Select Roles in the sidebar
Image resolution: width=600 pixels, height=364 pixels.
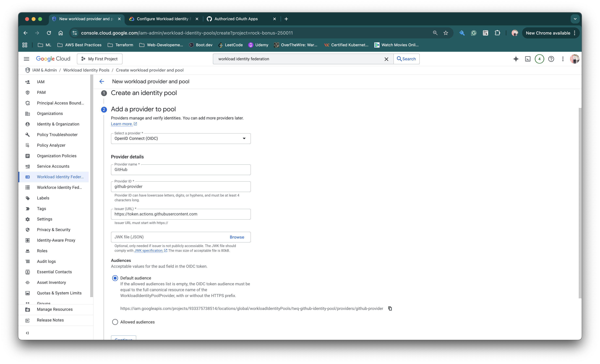pyautogui.click(x=53, y=251)
